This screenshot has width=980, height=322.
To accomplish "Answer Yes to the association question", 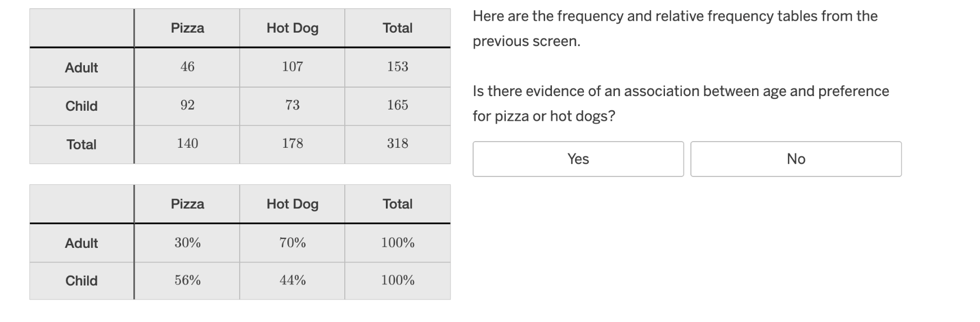I will click(x=578, y=159).
